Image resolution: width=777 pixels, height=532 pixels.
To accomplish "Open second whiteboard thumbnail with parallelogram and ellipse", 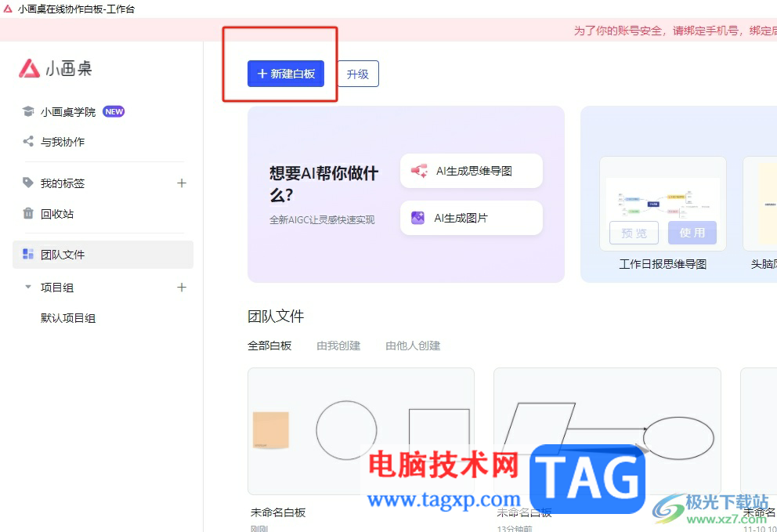I will point(607,431).
